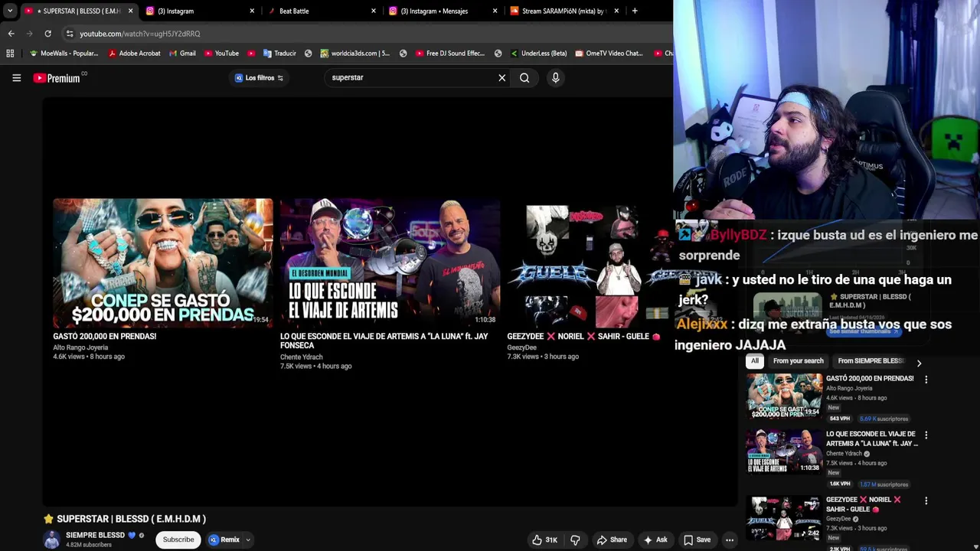Image resolution: width=980 pixels, height=551 pixels.
Task: Open GEEZYDEE GUELE end-screen thumbnail
Action: tap(590, 263)
